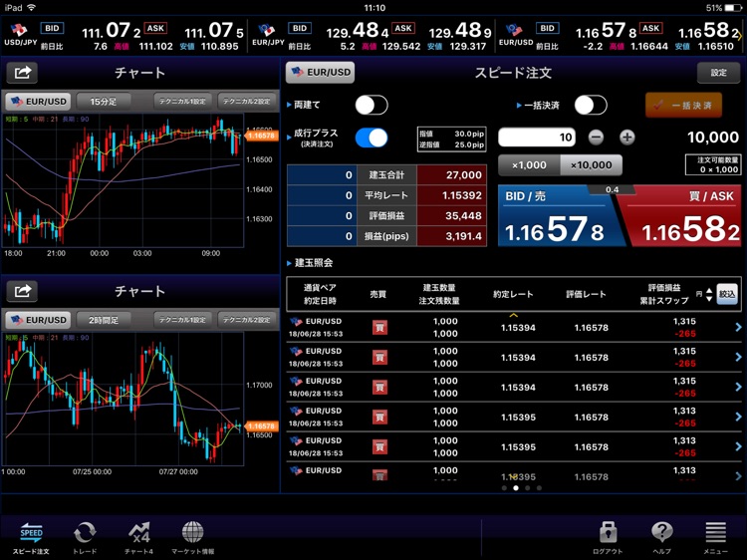Tap the BID / 売 sell price panel

(558, 216)
